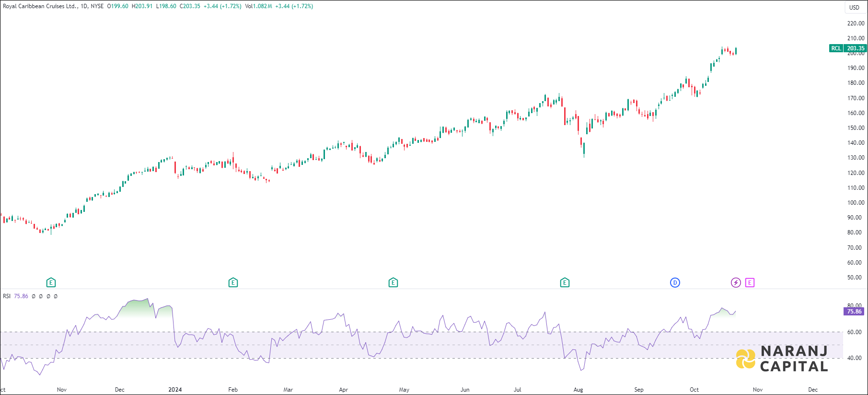Image resolution: width=868 pixels, height=395 pixels.
Task: Click the Vol 1.082M volume legend
Action: [x=258, y=6]
